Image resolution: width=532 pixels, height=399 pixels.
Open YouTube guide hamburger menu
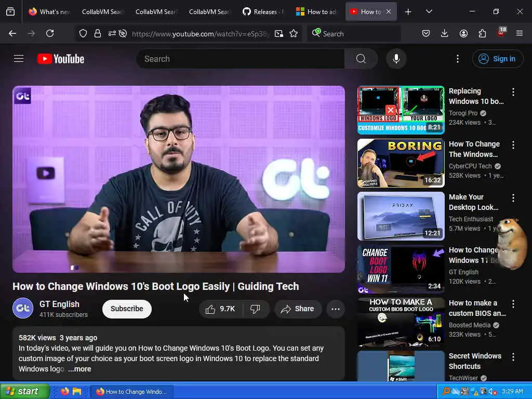coord(19,59)
